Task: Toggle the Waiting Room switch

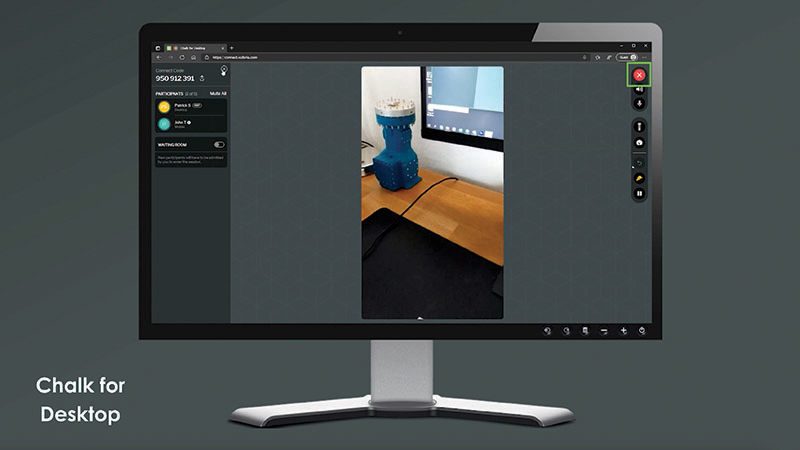Action: click(x=218, y=144)
